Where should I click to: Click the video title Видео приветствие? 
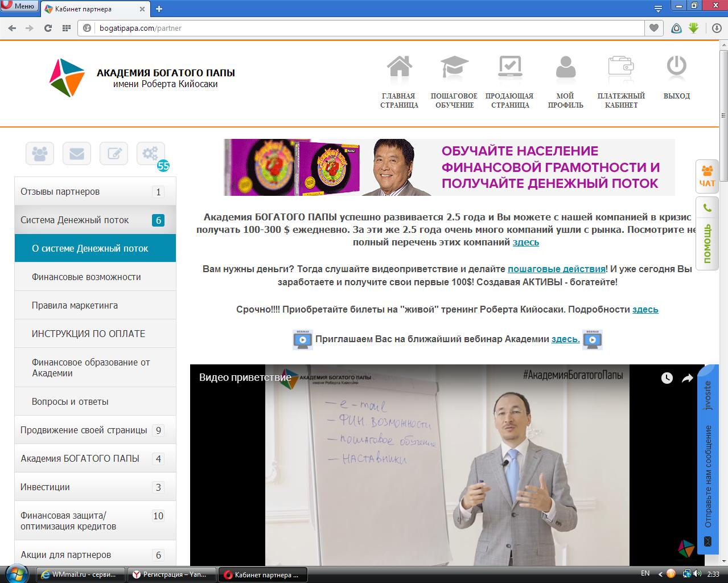[x=245, y=377]
